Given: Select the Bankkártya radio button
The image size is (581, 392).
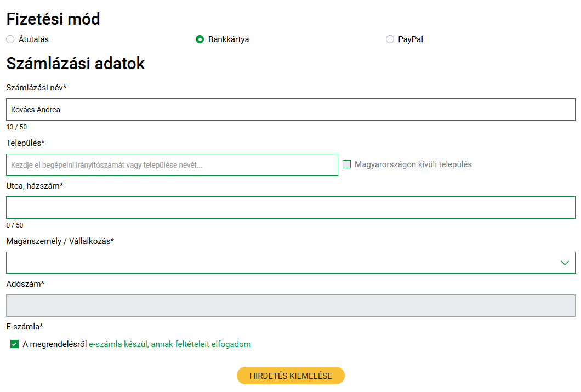Looking at the screenshot, I should 200,39.
